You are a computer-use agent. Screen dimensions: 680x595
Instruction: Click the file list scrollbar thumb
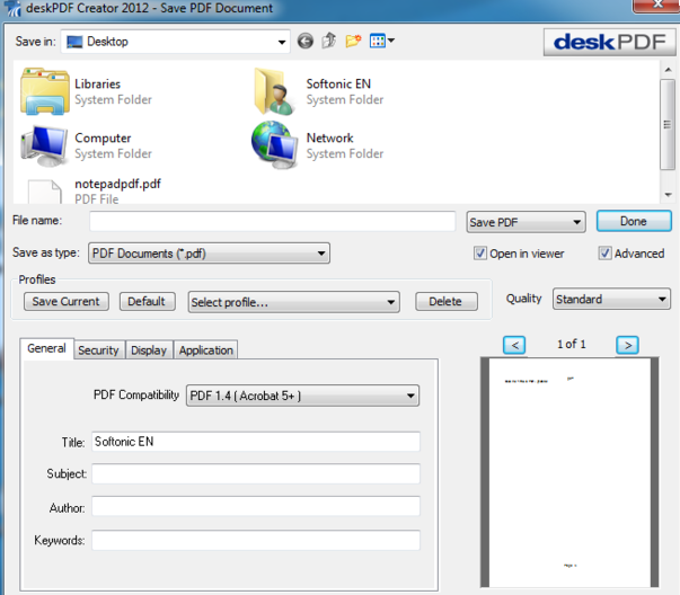point(668,124)
